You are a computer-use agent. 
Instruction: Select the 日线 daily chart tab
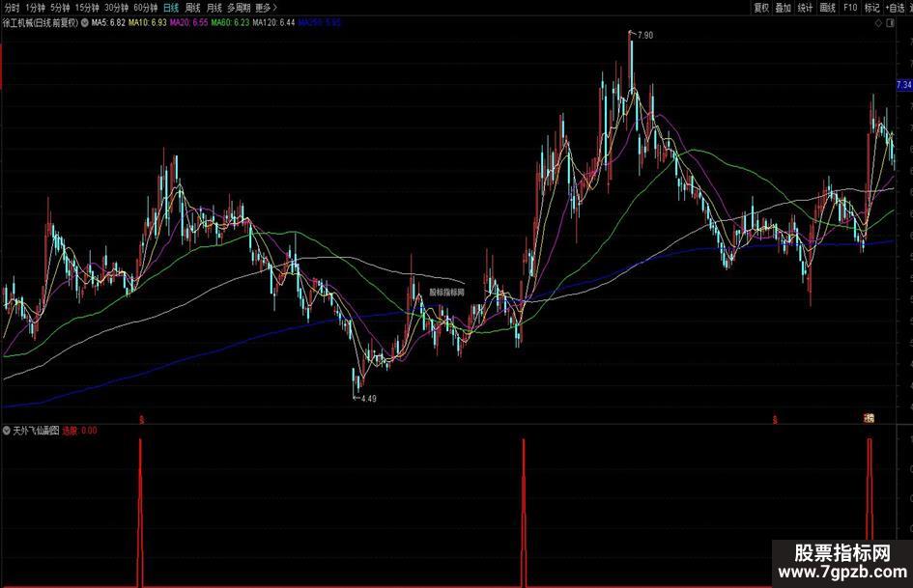coord(171,8)
